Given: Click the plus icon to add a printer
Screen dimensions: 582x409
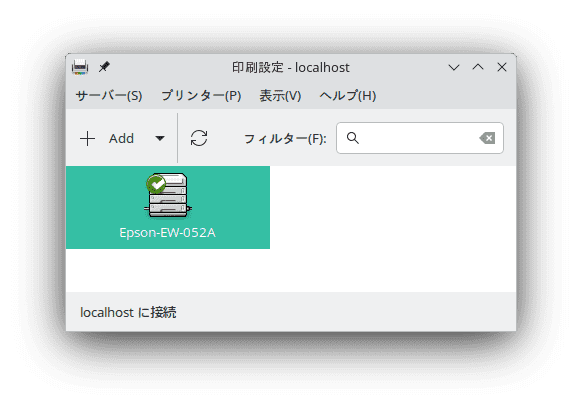Looking at the screenshot, I should [88, 138].
